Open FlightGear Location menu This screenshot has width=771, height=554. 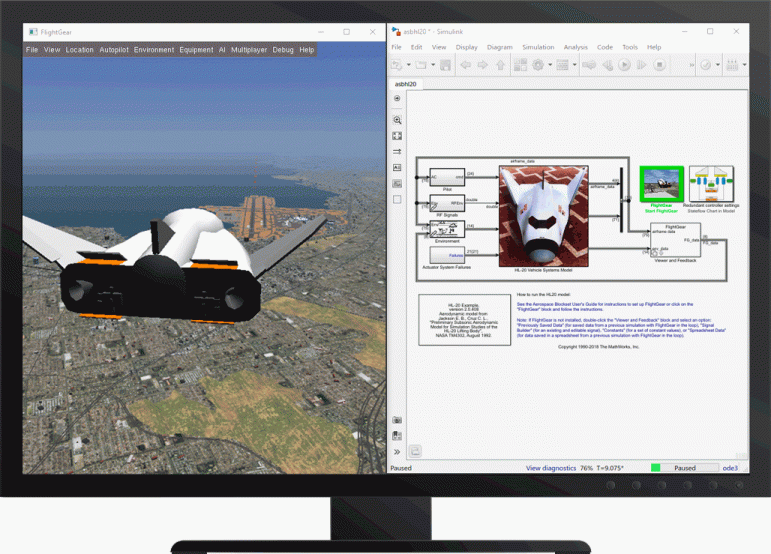(79, 50)
